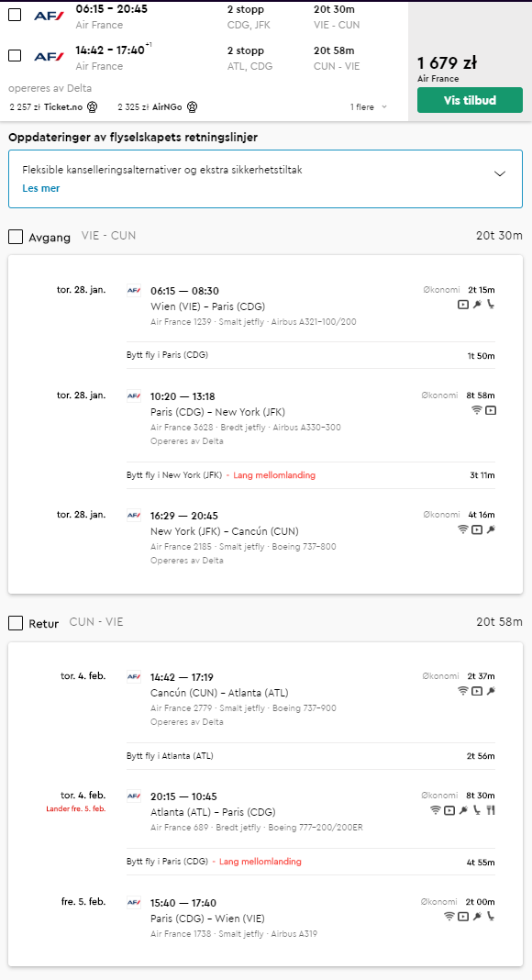Viewport: 532px width, 980px height.
Task: Tick the checkbox for 14:42 – 17:40 flight
Action: click(x=15, y=56)
